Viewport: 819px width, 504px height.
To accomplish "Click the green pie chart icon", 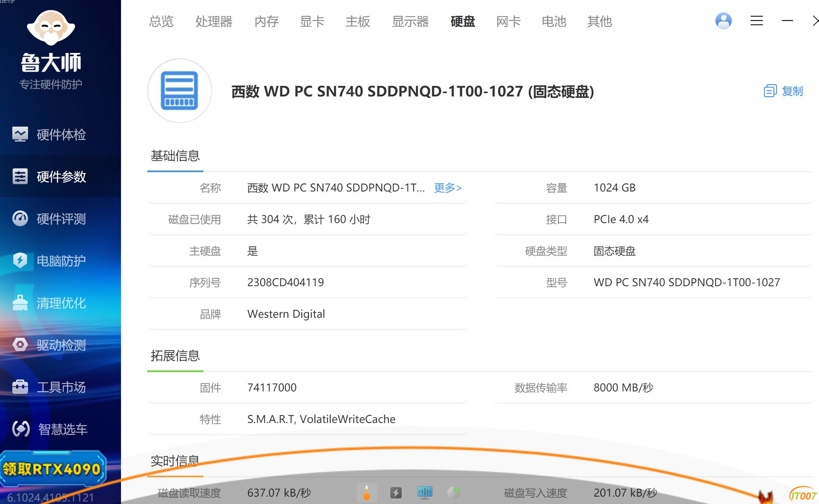I will (x=454, y=493).
